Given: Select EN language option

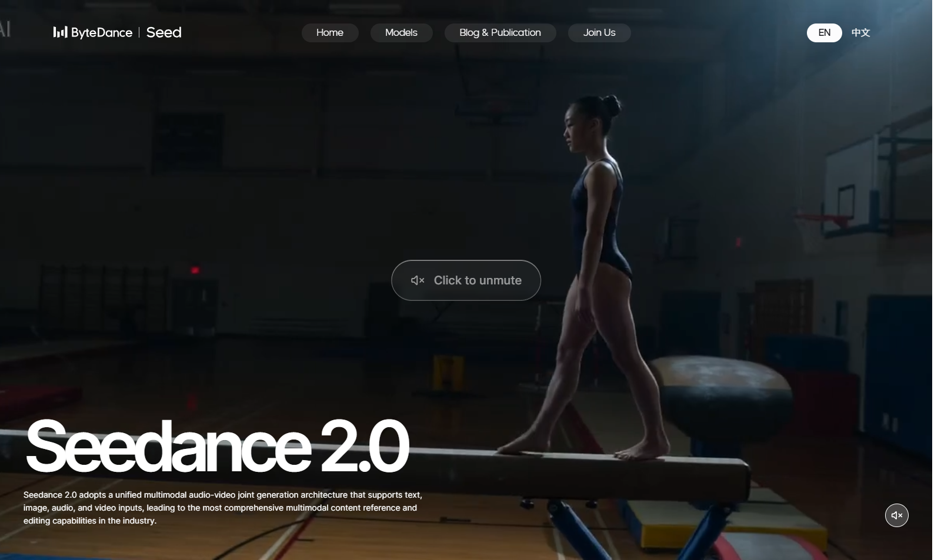Looking at the screenshot, I should (825, 33).
